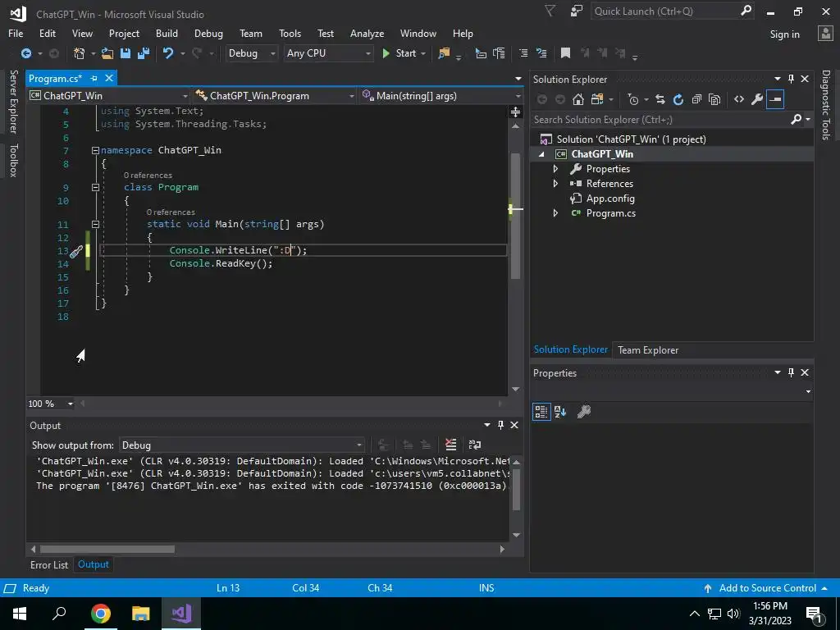The image size is (840, 630).
Task: Open the Main(string[] args) member dropdown
Action: (441, 96)
